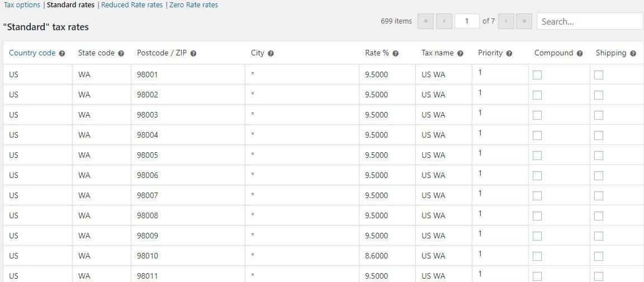
Task: Click state code WA in row 98004
Action: click(x=102, y=135)
